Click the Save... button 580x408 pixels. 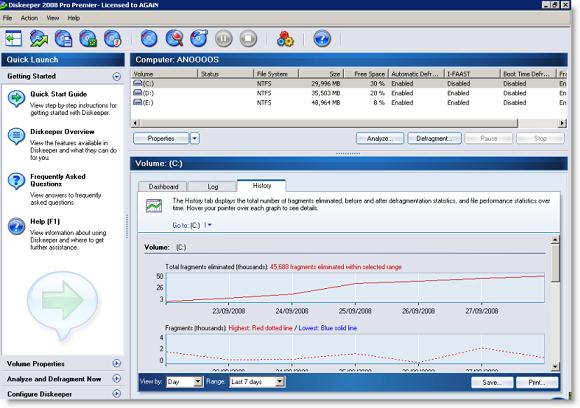point(492,382)
